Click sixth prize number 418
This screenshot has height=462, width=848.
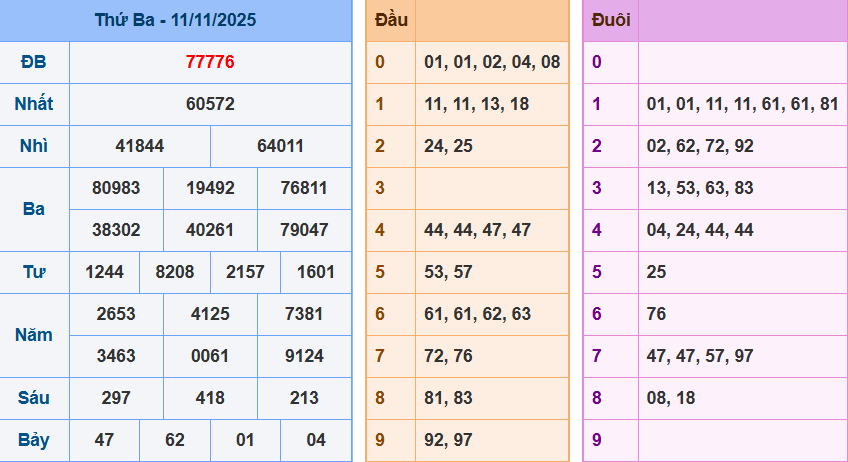pos(210,398)
